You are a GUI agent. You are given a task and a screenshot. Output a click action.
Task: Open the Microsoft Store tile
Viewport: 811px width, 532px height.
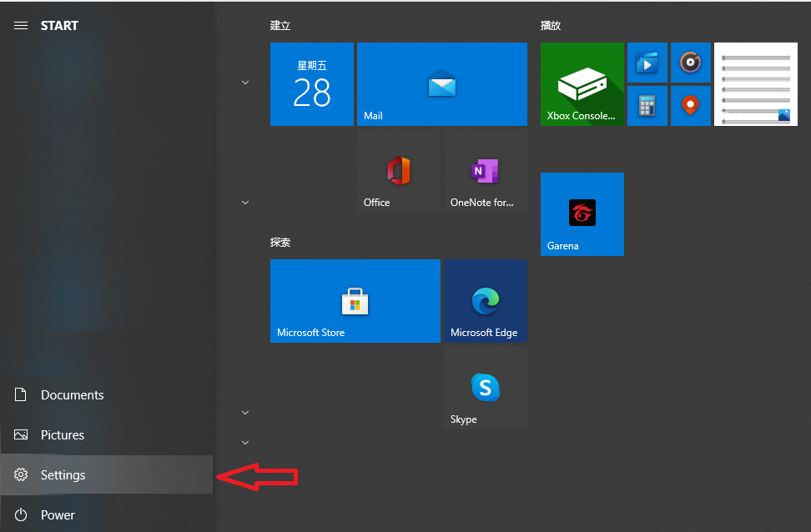[355, 301]
